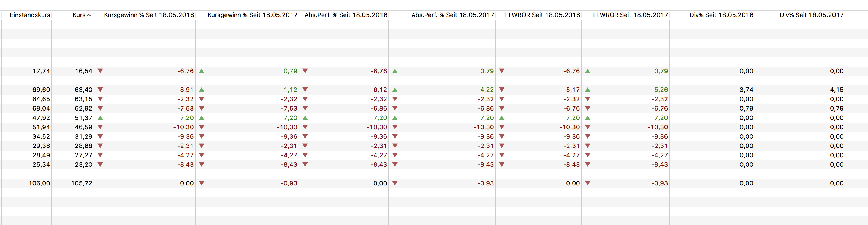This screenshot has height=225, width=868.
Task: Sort by the Einstandskurs column header
Action: pos(30,15)
